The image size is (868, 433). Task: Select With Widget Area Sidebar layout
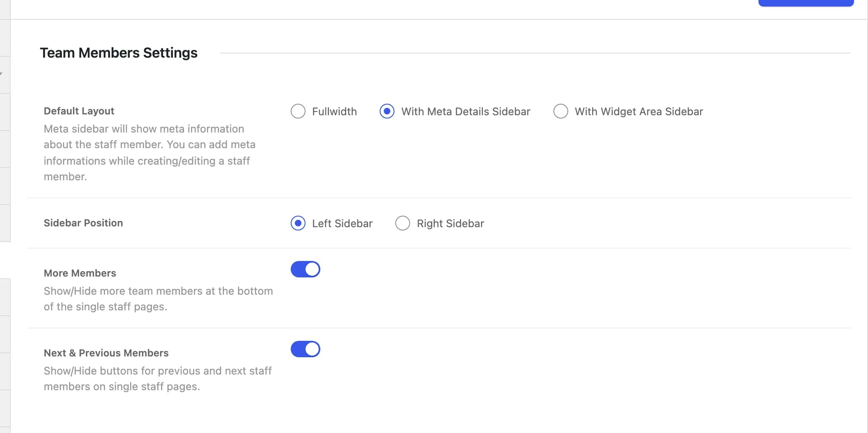click(561, 111)
